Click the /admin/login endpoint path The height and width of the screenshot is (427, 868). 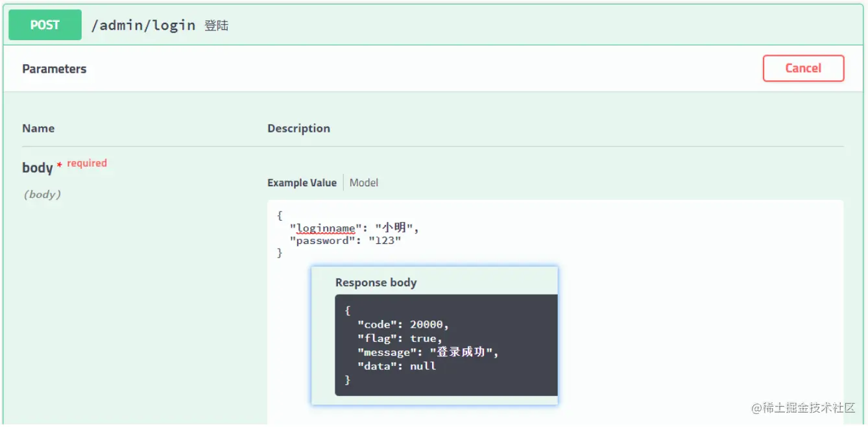pos(143,25)
